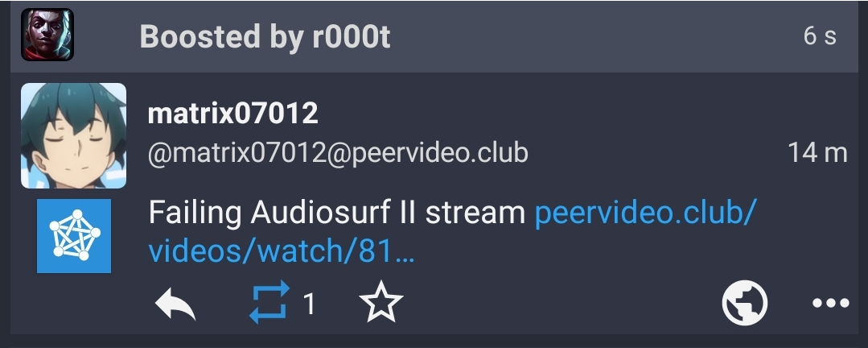Toggle the boost retweet icon
The height and width of the screenshot is (348, 868).
[269, 302]
